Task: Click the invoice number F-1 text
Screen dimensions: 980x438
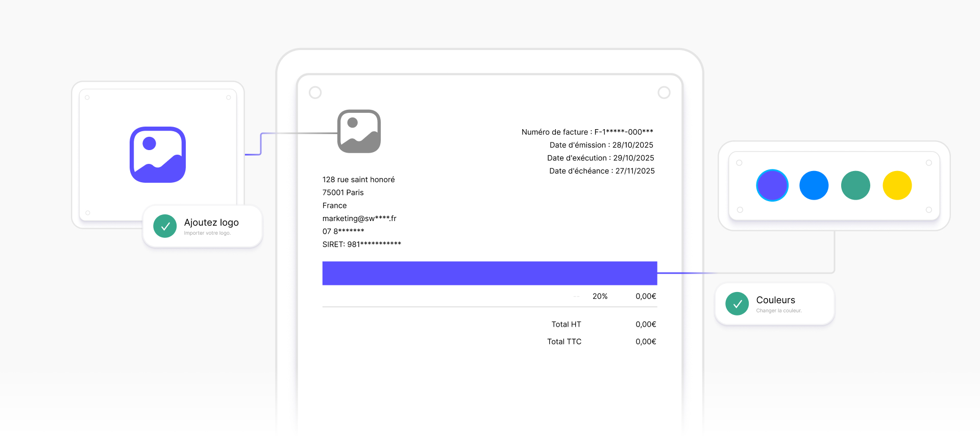Action: (x=587, y=132)
